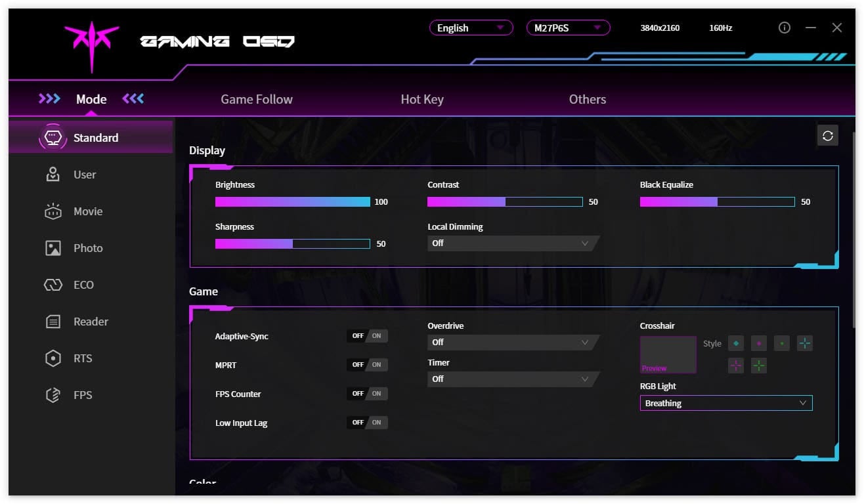Expand the Overdrive dropdown
The image size is (864, 504).
click(513, 343)
